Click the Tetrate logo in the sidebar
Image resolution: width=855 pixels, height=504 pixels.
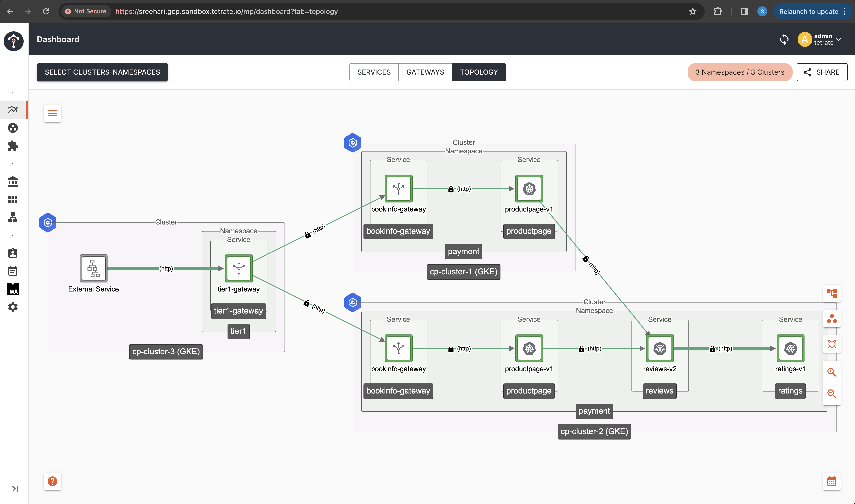(14, 41)
